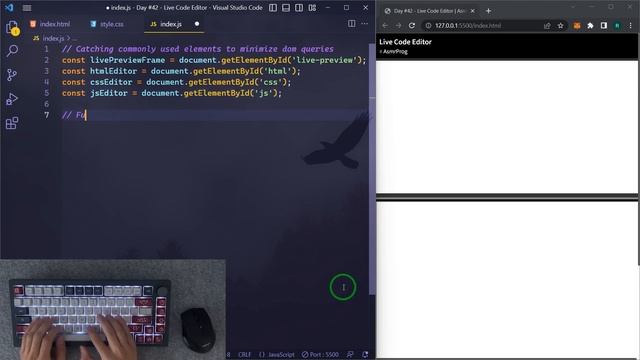Share this page icon in Chrome
640x360 pixels.
[x=547, y=25]
